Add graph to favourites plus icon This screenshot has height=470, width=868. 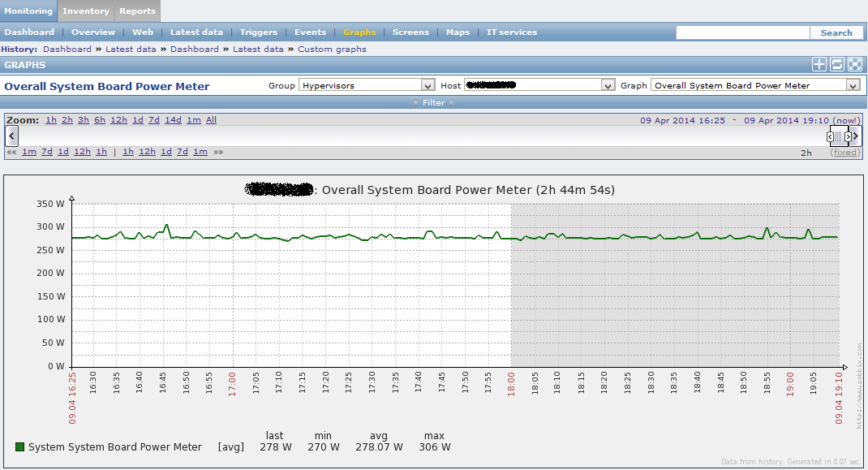(819, 65)
